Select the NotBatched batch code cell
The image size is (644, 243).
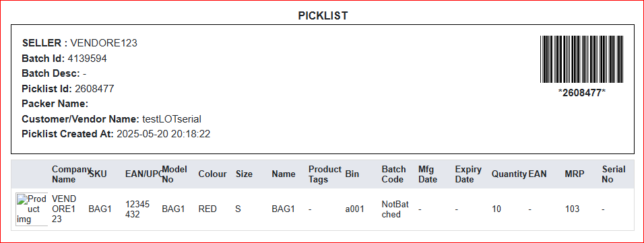395,209
